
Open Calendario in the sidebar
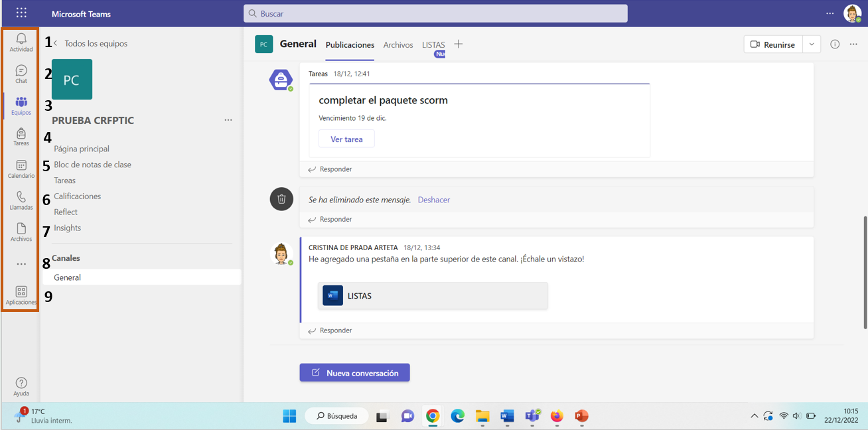pos(21,169)
